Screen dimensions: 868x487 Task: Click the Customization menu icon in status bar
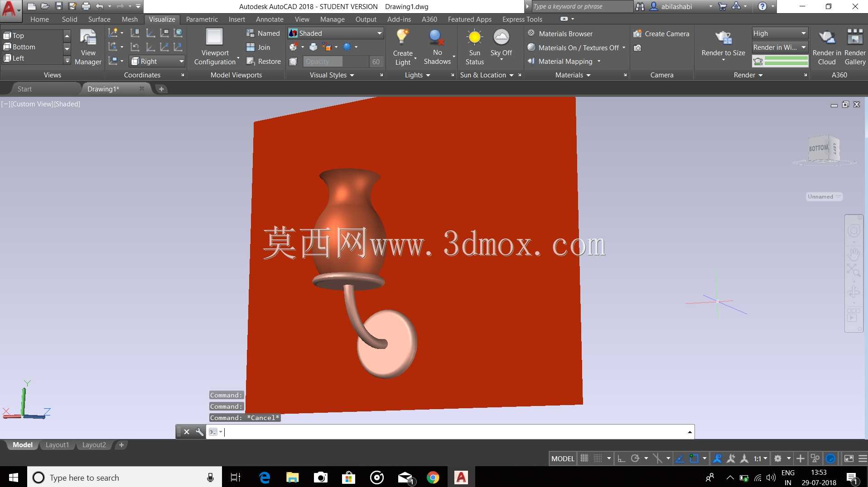click(863, 458)
